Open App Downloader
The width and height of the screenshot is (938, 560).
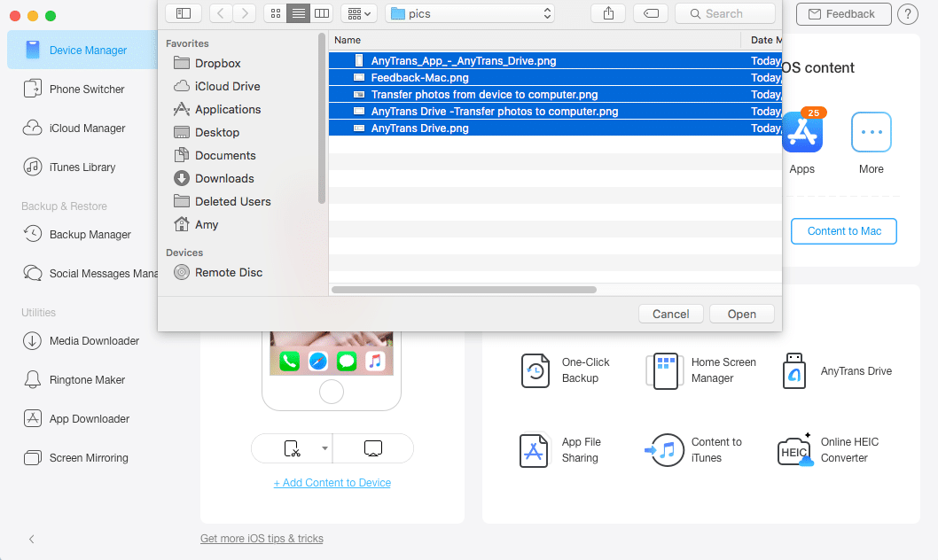click(76, 419)
